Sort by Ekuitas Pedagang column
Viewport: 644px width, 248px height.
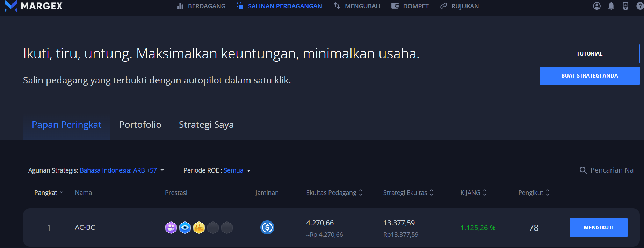(x=334, y=192)
